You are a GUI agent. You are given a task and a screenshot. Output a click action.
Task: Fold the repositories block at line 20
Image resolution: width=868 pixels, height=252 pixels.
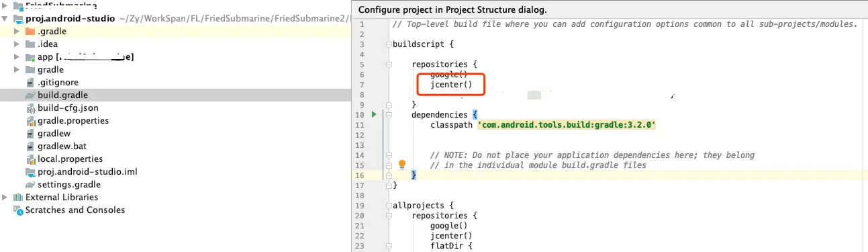pos(388,216)
